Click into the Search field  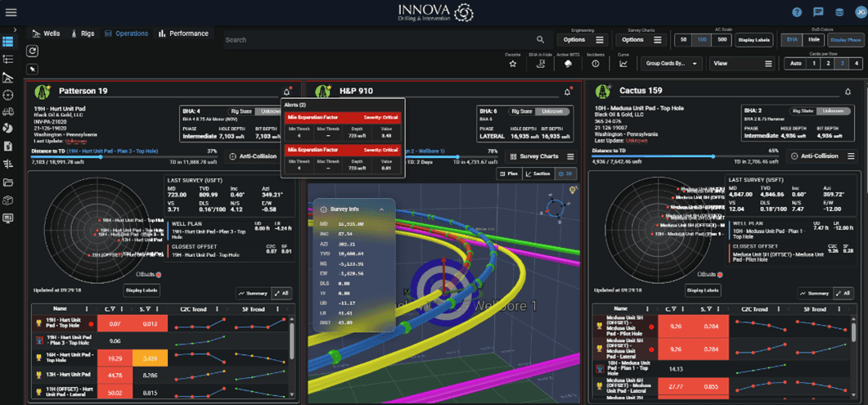[x=380, y=40]
